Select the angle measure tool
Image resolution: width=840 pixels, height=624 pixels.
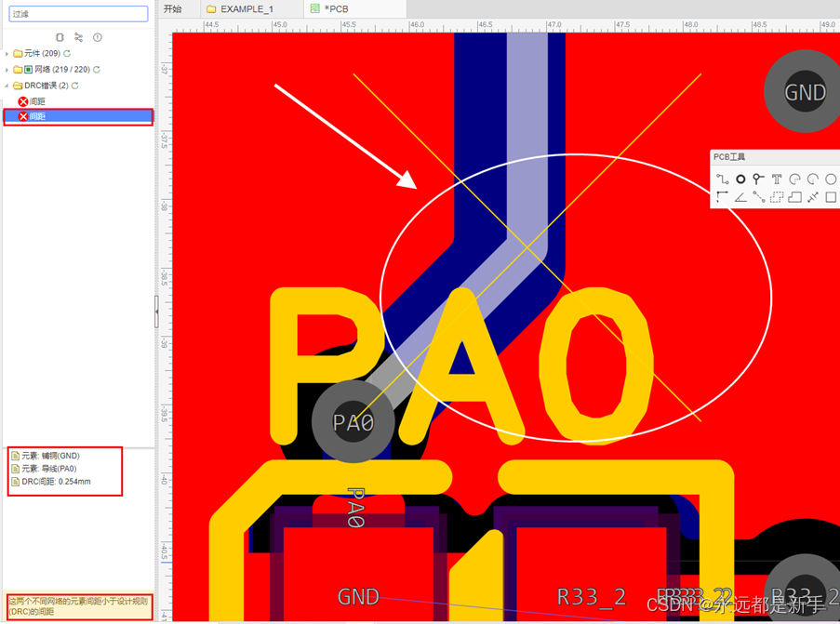740,196
